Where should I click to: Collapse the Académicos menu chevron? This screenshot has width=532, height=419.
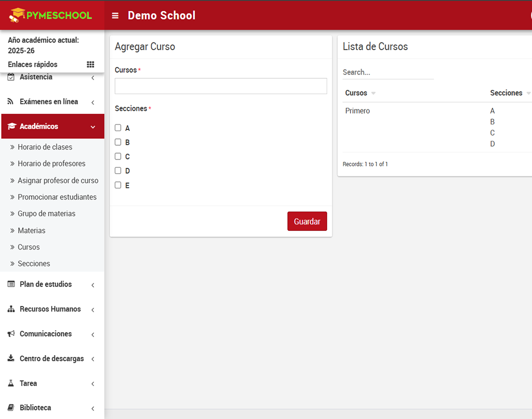click(93, 127)
